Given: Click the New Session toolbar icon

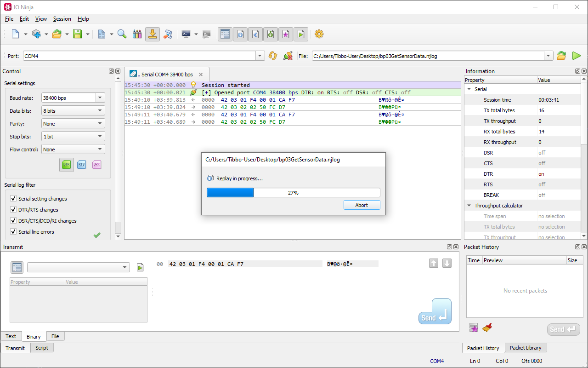Looking at the screenshot, I should pos(16,34).
